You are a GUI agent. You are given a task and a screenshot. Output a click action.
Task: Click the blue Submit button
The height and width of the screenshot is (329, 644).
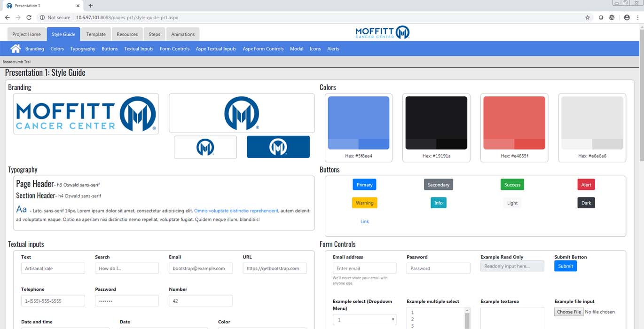point(565,266)
